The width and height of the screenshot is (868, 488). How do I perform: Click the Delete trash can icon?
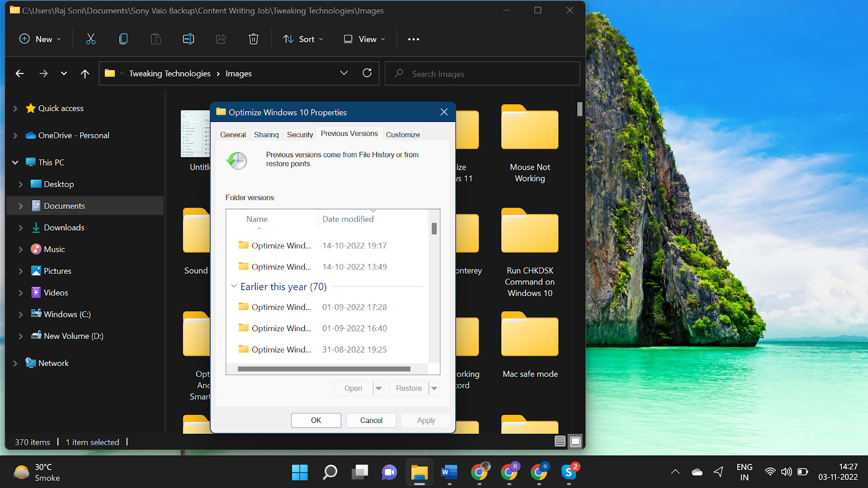[x=253, y=39]
